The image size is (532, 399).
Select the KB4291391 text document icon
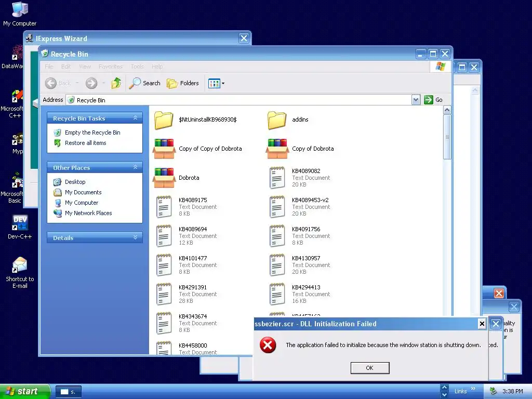(164, 294)
